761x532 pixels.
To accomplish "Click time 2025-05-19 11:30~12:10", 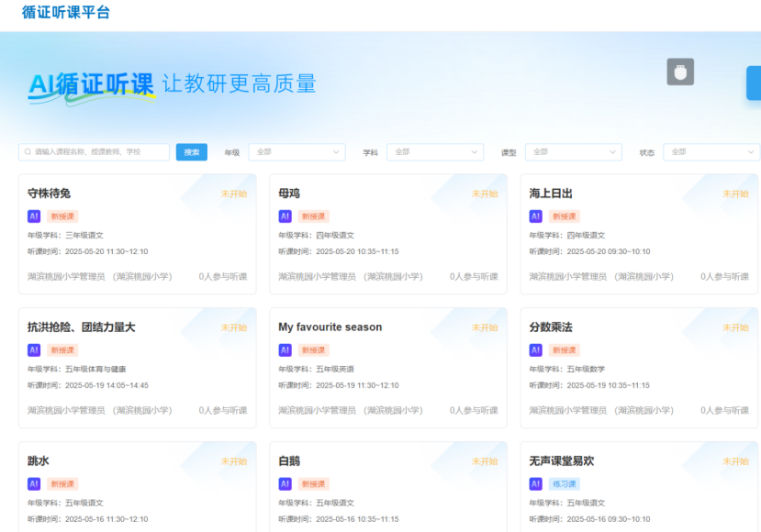I will [358, 385].
